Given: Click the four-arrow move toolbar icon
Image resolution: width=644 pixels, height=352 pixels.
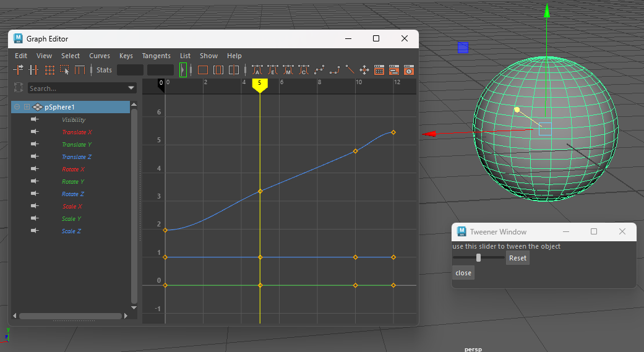Looking at the screenshot, I should (x=364, y=70).
